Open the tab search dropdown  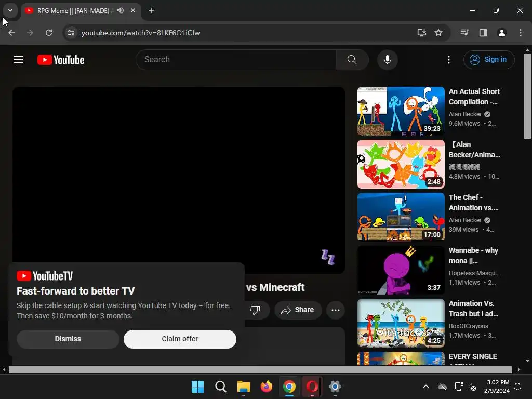coord(10,10)
